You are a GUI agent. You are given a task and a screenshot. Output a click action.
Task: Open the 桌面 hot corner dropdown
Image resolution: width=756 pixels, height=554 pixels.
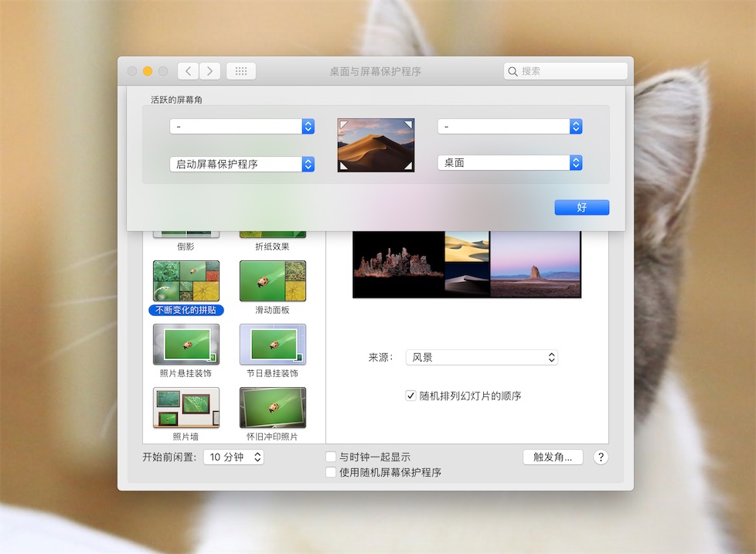(x=509, y=162)
